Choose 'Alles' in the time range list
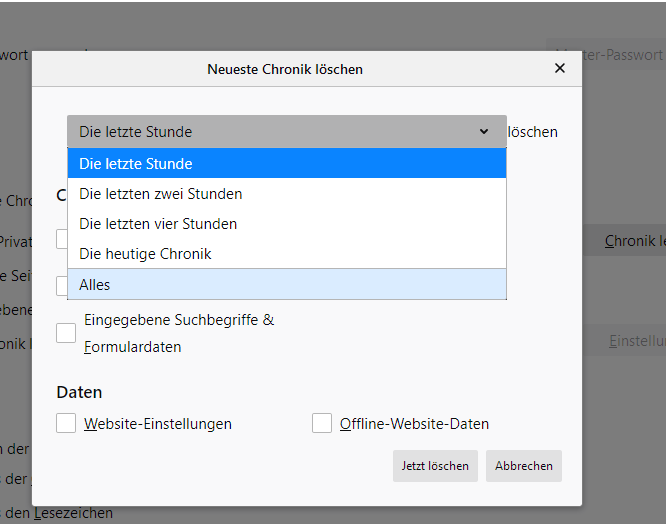This screenshot has width=668, height=524. click(286, 285)
